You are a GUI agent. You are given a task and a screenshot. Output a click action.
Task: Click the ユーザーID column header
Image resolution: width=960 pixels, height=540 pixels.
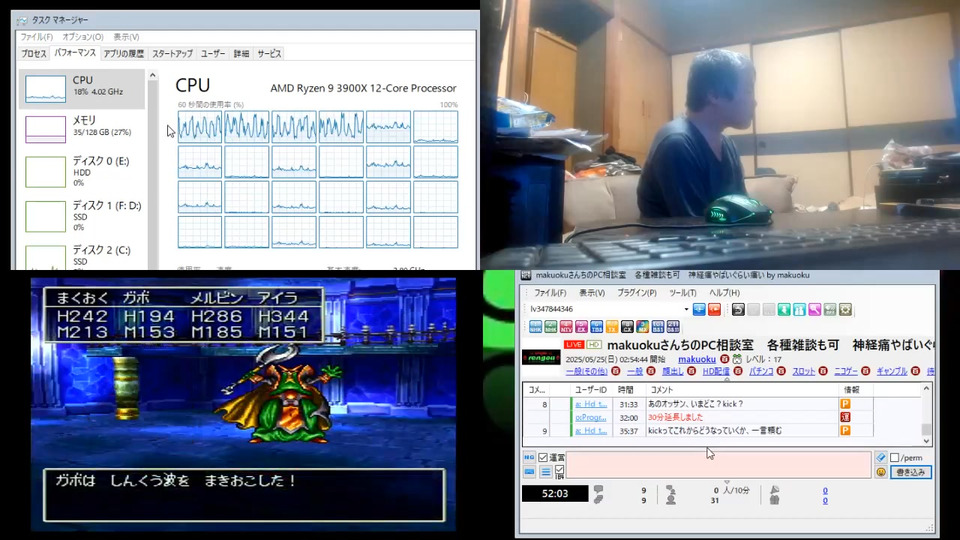pos(590,389)
